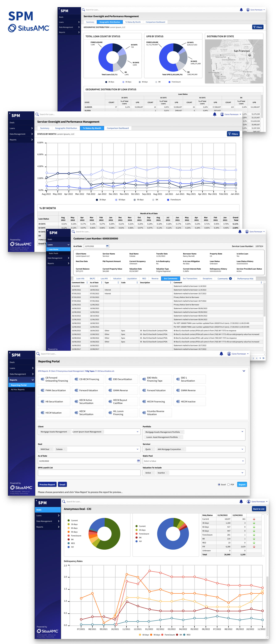Click Svc Comments table vertical scrollbar
Screen dimensions: 276x644
pyautogui.click(x=264, y=300)
